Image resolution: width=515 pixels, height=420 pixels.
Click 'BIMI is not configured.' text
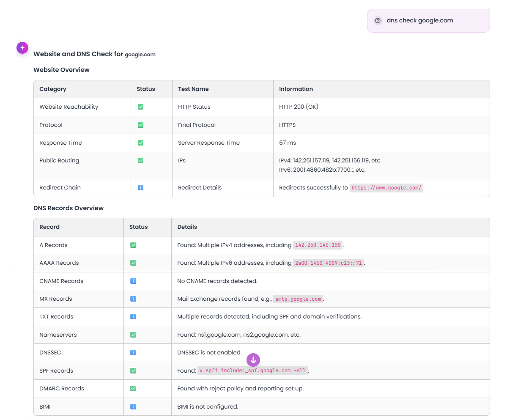(x=208, y=407)
